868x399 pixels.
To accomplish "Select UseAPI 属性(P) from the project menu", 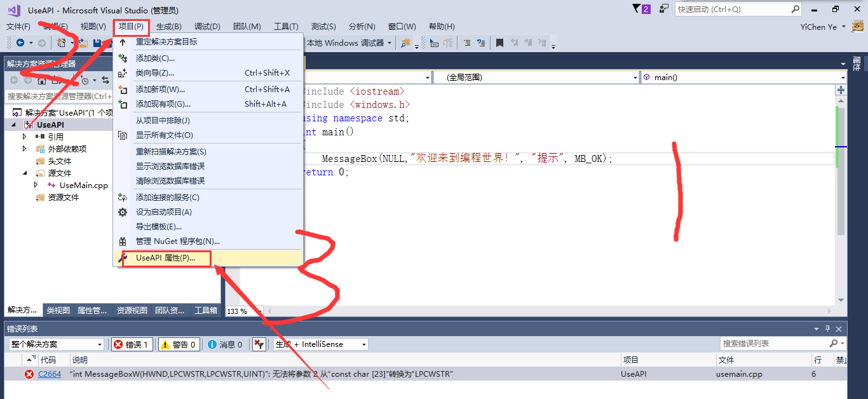I will point(166,259).
